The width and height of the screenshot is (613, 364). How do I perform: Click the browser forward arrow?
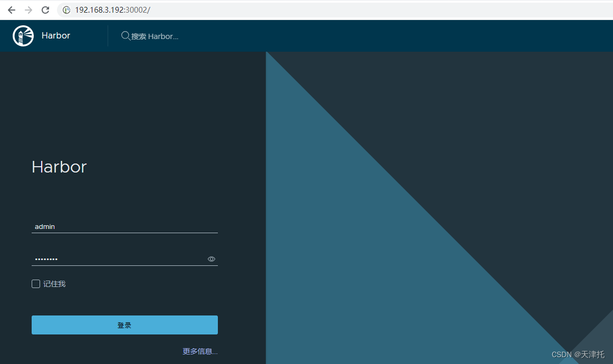[28, 10]
